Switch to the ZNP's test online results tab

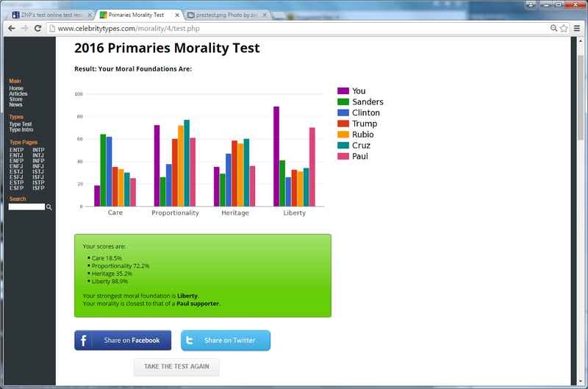tap(51, 15)
